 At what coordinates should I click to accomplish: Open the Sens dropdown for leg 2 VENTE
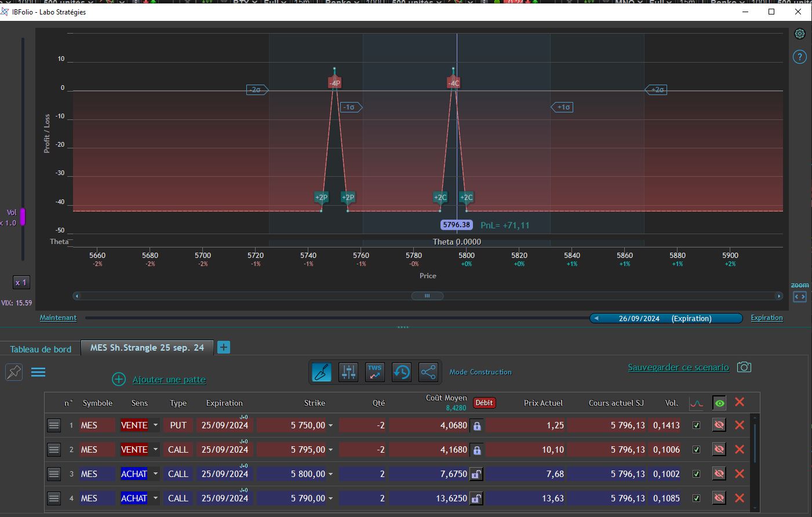(x=155, y=450)
